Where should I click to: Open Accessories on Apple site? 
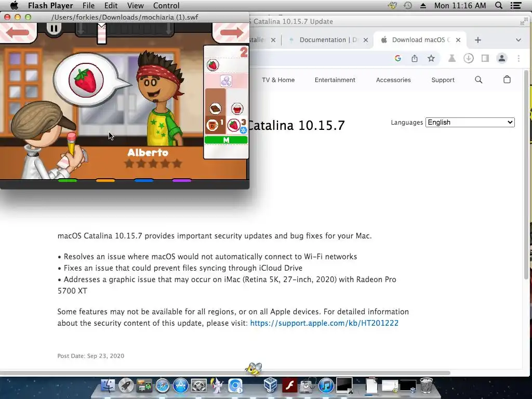click(x=393, y=79)
